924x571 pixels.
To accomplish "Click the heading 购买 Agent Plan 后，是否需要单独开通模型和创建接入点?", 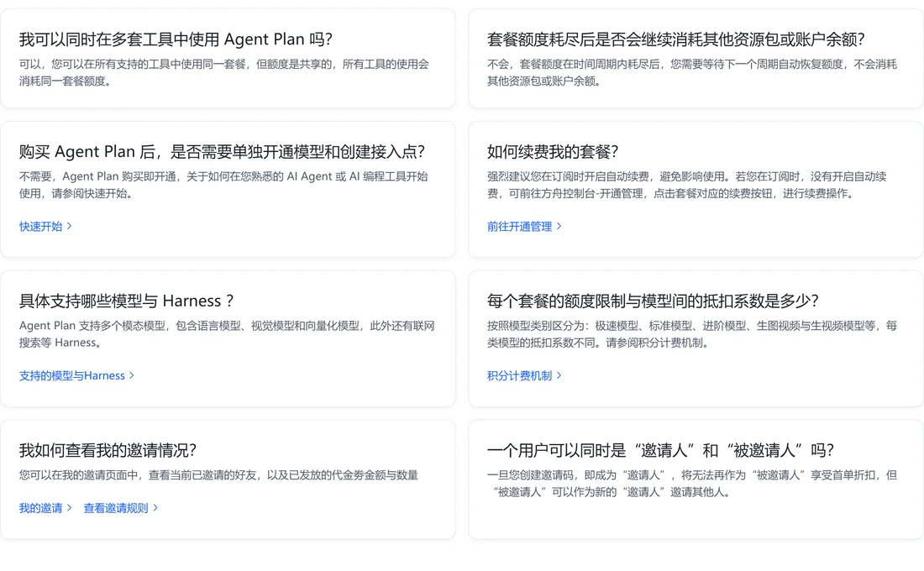I will point(222,152).
